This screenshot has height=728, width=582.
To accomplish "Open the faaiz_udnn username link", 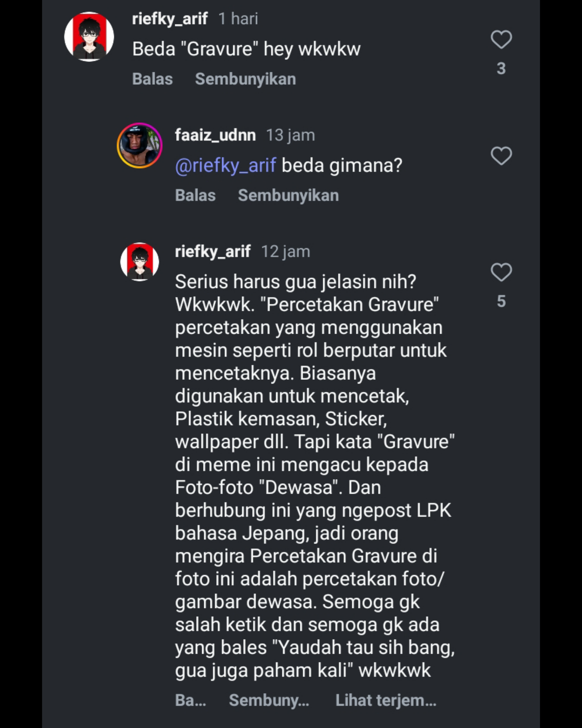I will pyautogui.click(x=215, y=135).
